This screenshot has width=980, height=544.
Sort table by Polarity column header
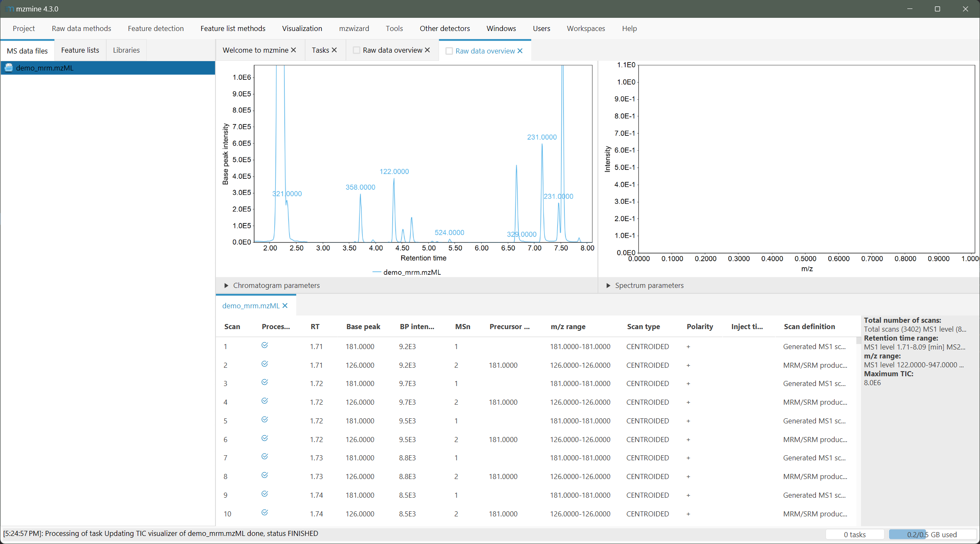pos(700,327)
